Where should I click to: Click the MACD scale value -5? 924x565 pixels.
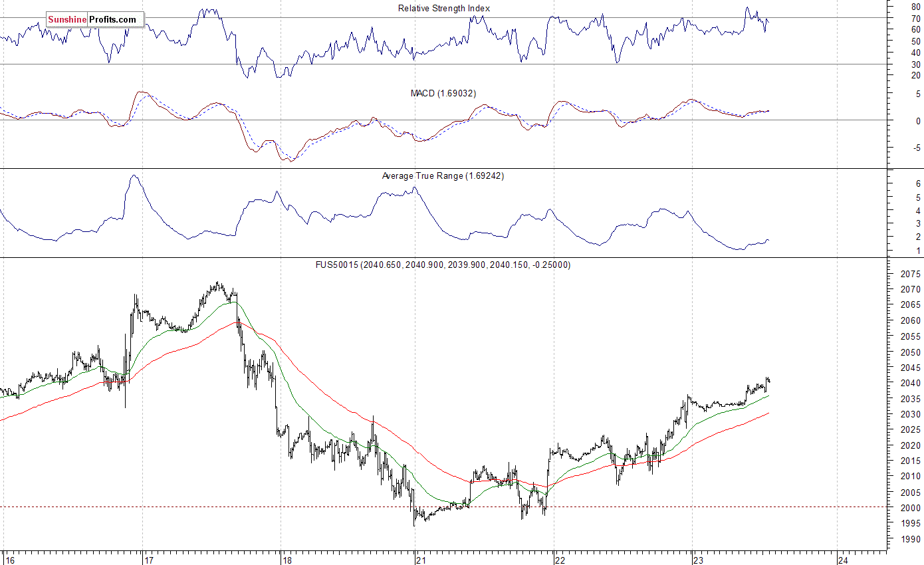pyautogui.click(x=917, y=148)
